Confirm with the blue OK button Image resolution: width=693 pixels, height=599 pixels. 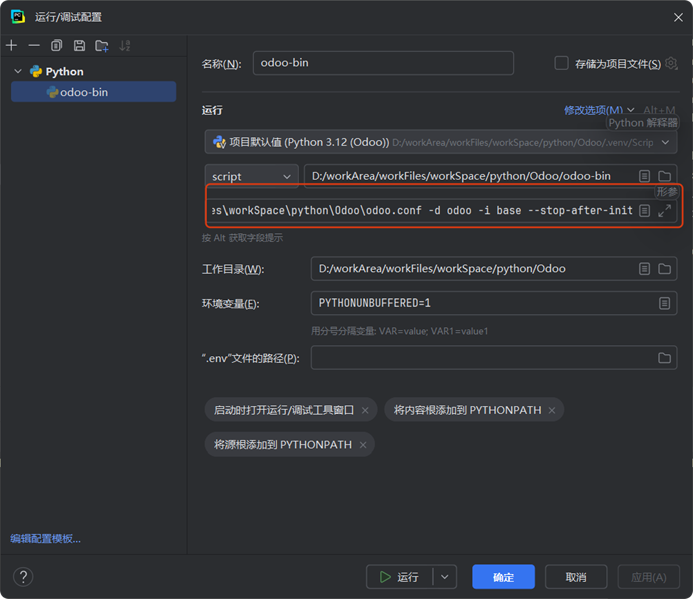point(503,577)
